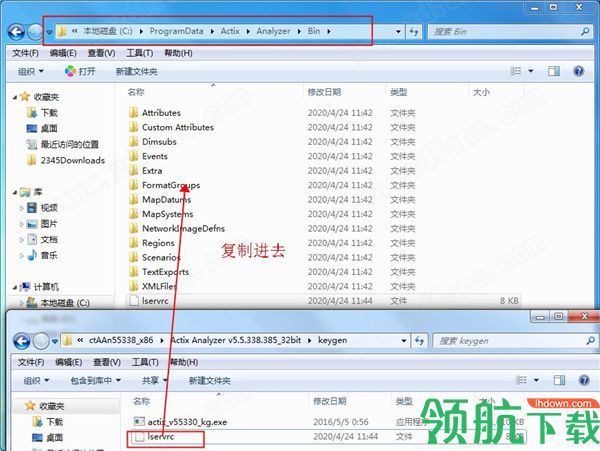The image size is (600, 451).
Task: Sort by 类型 column in Bin window
Action: click(399, 92)
